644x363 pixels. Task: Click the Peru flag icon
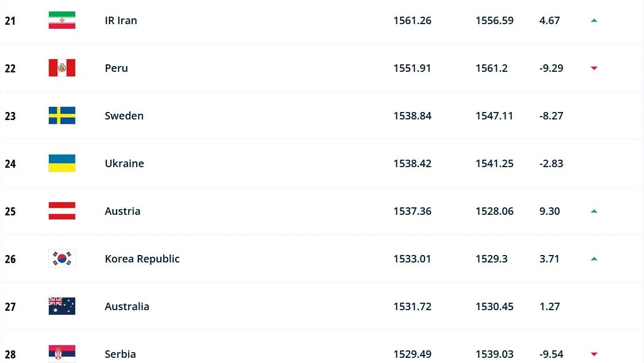point(61,68)
